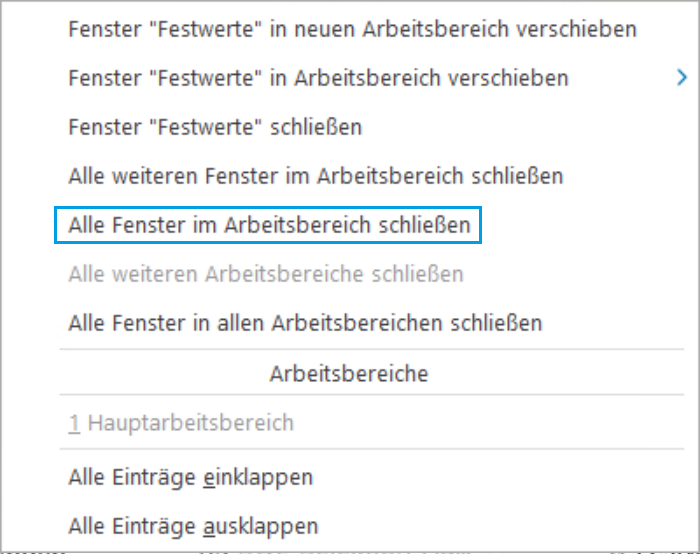Expand all via 'Alle Einträge ausklappen'
The height and width of the screenshot is (554, 700).
point(193,525)
